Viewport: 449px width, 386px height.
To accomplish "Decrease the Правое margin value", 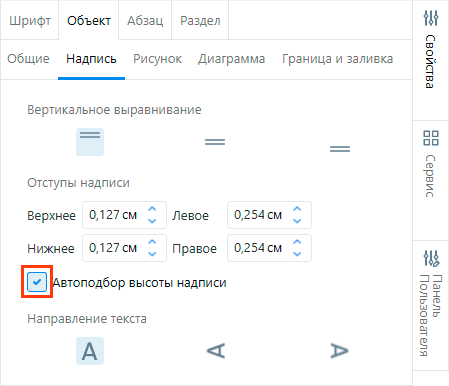I will point(297,254).
